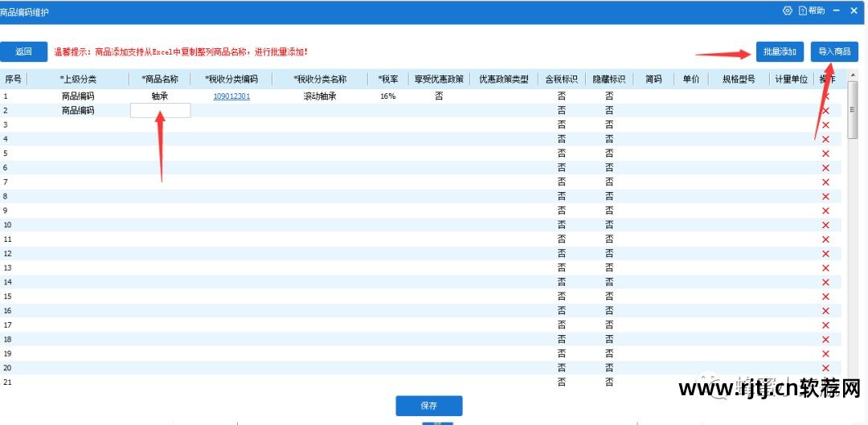Delete row 10 with its red X
The height and width of the screenshot is (425, 868).
[x=825, y=225]
